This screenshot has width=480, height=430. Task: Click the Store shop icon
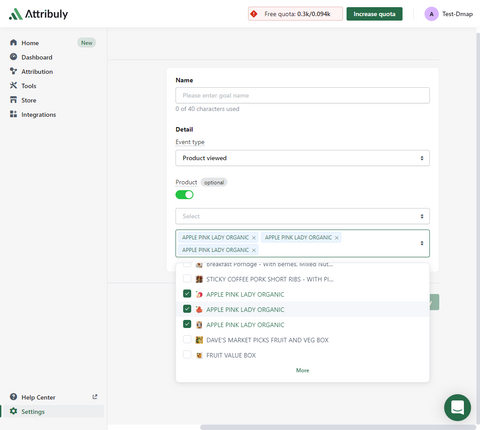[x=13, y=100]
